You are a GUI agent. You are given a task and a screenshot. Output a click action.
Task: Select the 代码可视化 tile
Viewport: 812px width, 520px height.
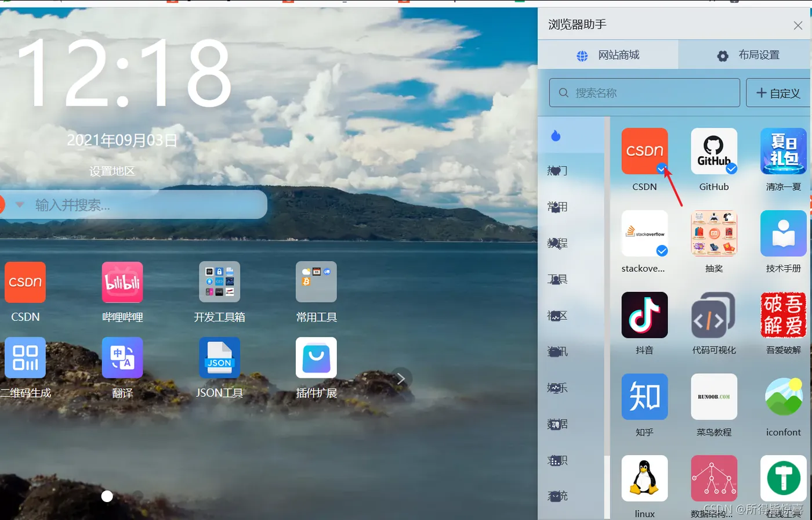tap(714, 315)
